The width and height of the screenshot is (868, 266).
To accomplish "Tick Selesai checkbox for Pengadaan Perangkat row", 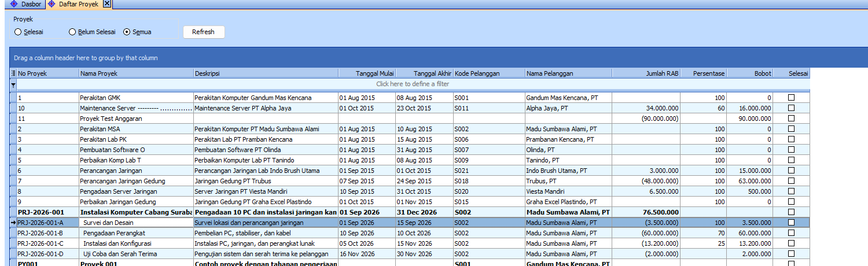I will pos(791,233).
